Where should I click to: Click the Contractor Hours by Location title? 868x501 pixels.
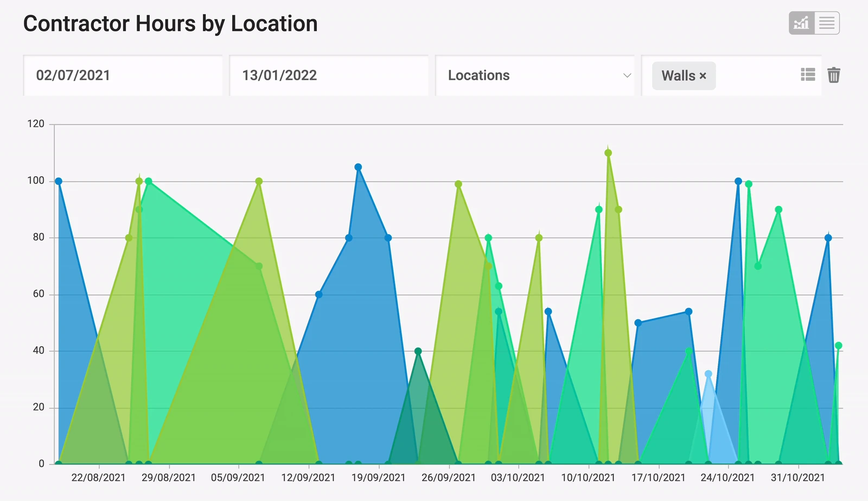pos(170,24)
